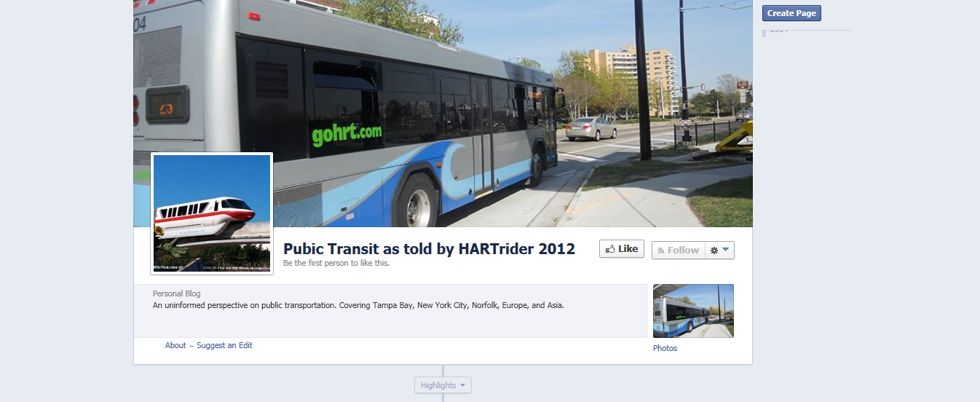Like the HARTrider page
Viewport: 980px width, 402px height.
622,249
